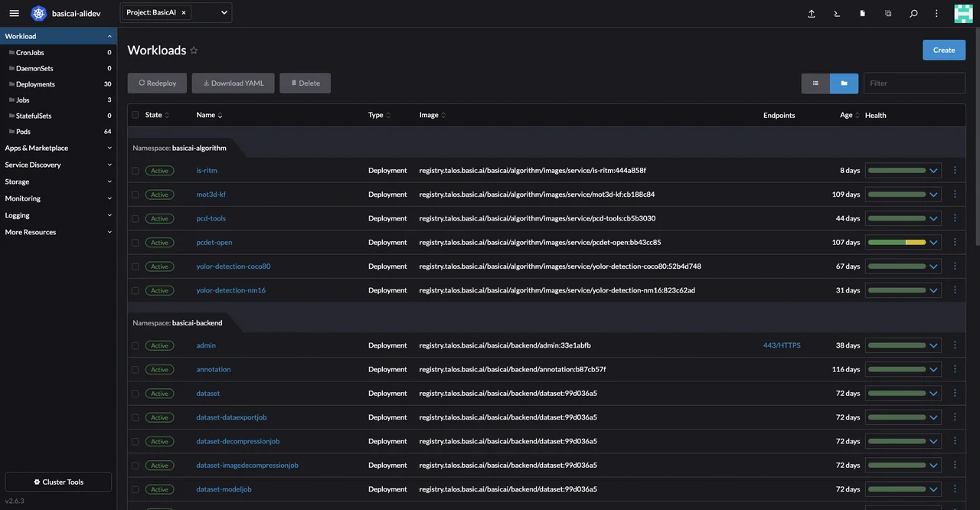
Task: Favorite Workloads with the star icon
Action: point(194,51)
